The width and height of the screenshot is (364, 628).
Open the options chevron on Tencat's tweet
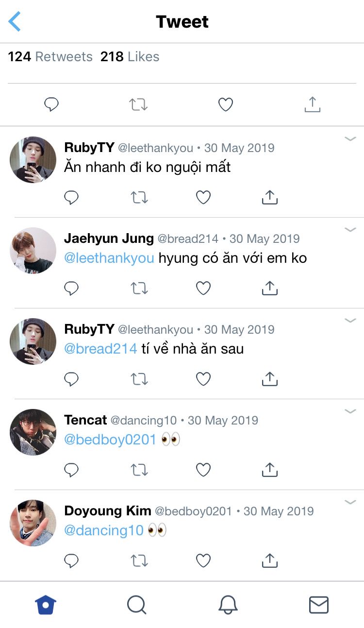(x=350, y=411)
